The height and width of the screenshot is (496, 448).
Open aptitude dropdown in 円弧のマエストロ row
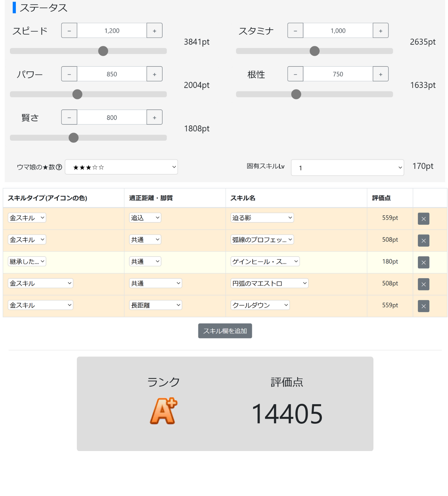point(156,283)
